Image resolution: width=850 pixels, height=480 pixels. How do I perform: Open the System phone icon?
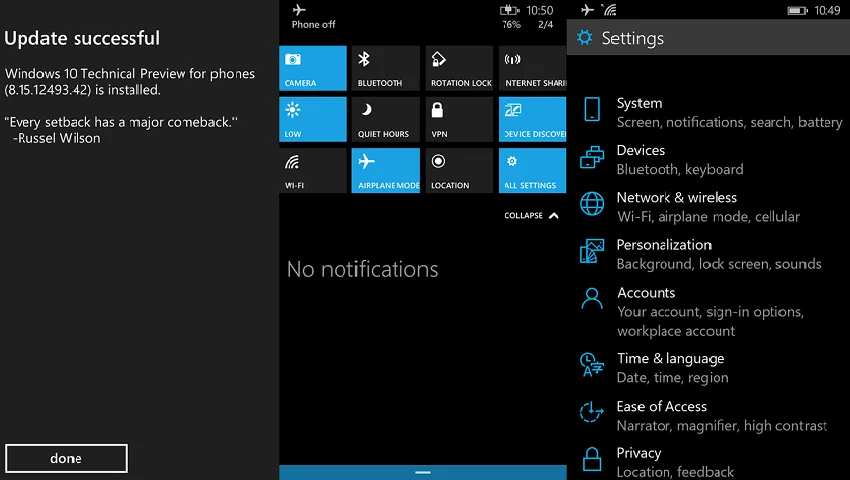click(x=592, y=109)
